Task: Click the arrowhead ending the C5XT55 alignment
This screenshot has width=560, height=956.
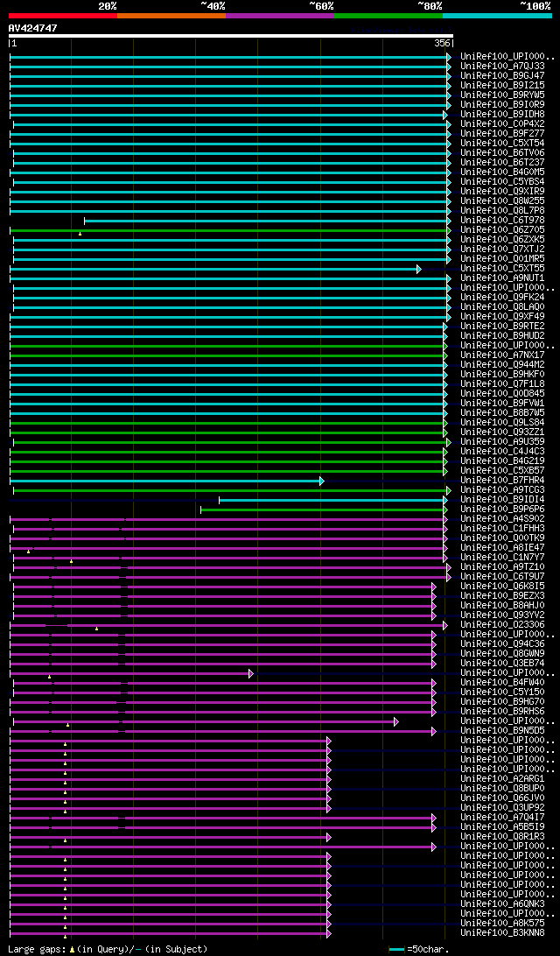Action: pos(418,269)
